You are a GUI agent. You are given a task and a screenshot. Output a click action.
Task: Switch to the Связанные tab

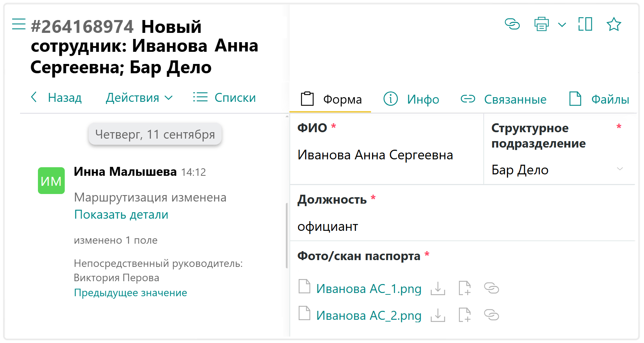pyautogui.click(x=503, y=99)
